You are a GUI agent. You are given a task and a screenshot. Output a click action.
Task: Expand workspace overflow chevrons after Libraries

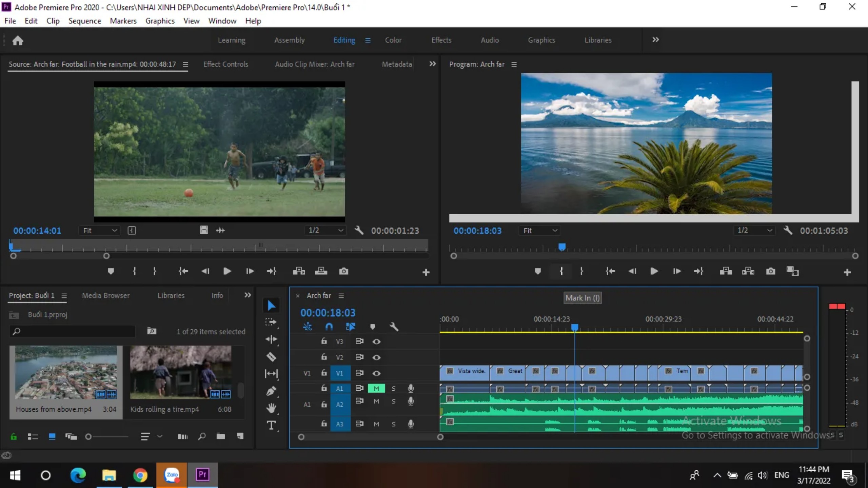tap(656, 40)
